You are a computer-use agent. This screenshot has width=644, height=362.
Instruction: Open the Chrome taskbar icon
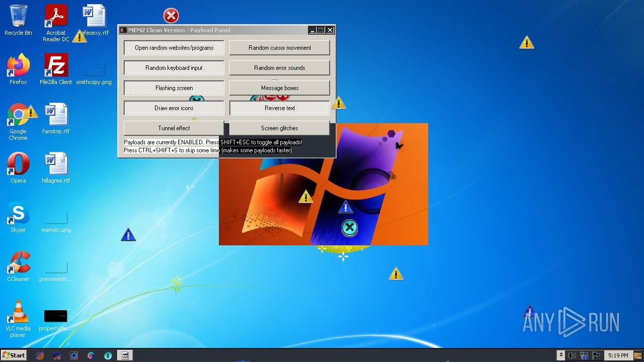pyautogui.click(x=91, y=355)
